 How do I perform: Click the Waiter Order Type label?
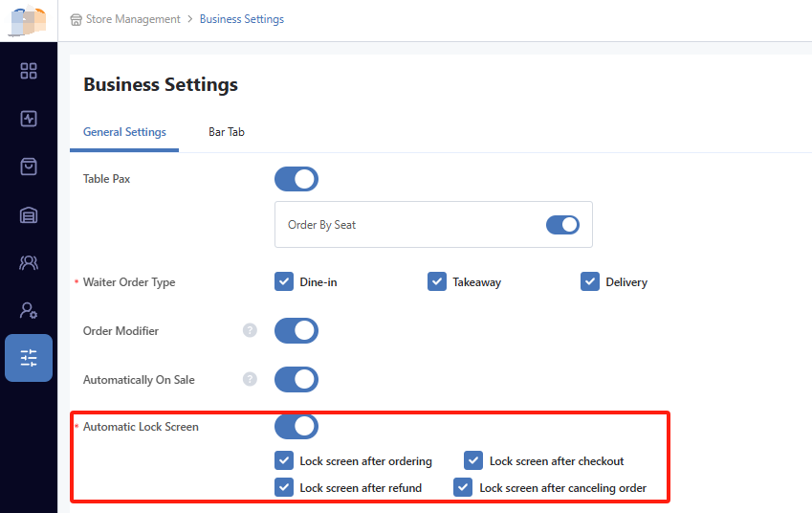pos(129,282)
